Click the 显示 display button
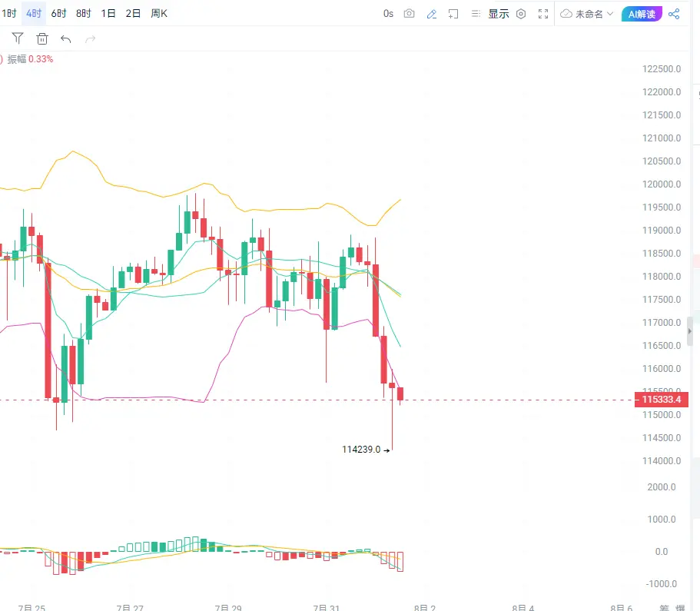 pyautogui.click(x=499, y=14)
